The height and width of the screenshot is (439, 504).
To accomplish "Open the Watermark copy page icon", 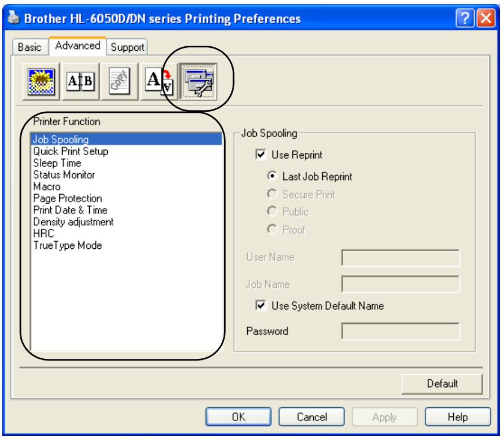I will click(x=120, y=82).
